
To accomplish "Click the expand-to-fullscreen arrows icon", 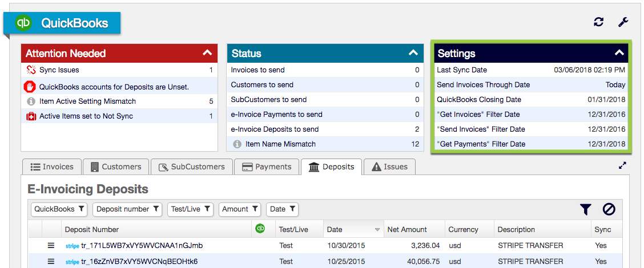I will pos(623,165).
